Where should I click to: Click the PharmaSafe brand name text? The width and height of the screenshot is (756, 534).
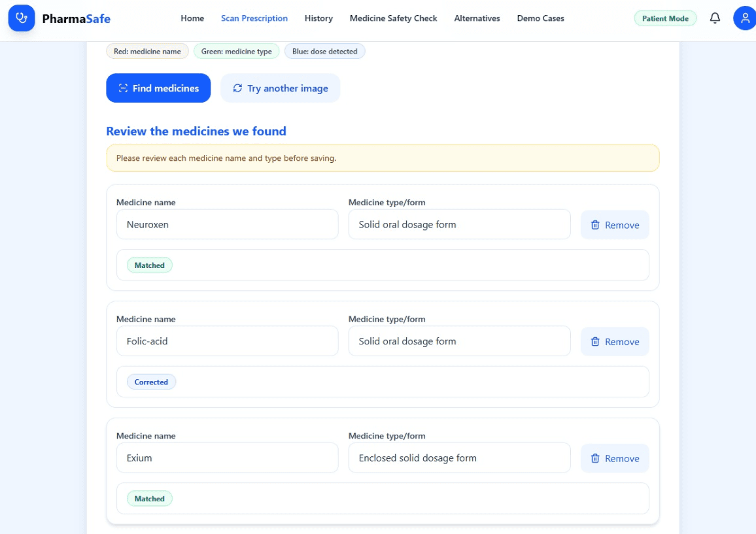(x=76, y=19)
